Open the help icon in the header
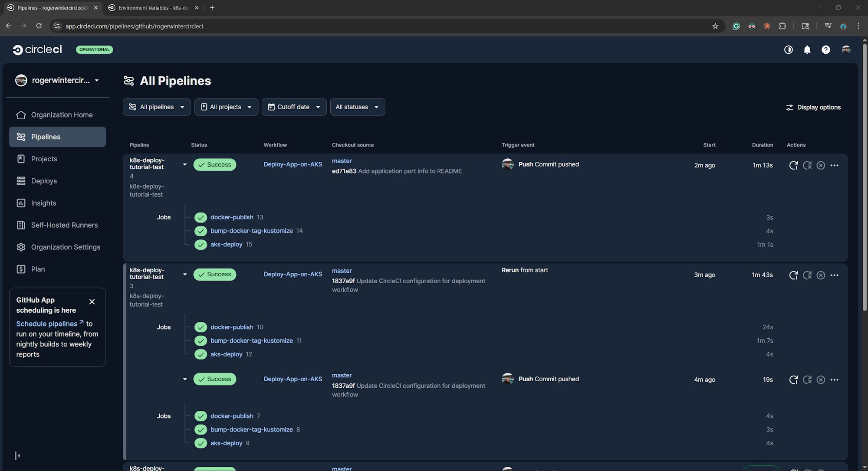 [825, 49]
